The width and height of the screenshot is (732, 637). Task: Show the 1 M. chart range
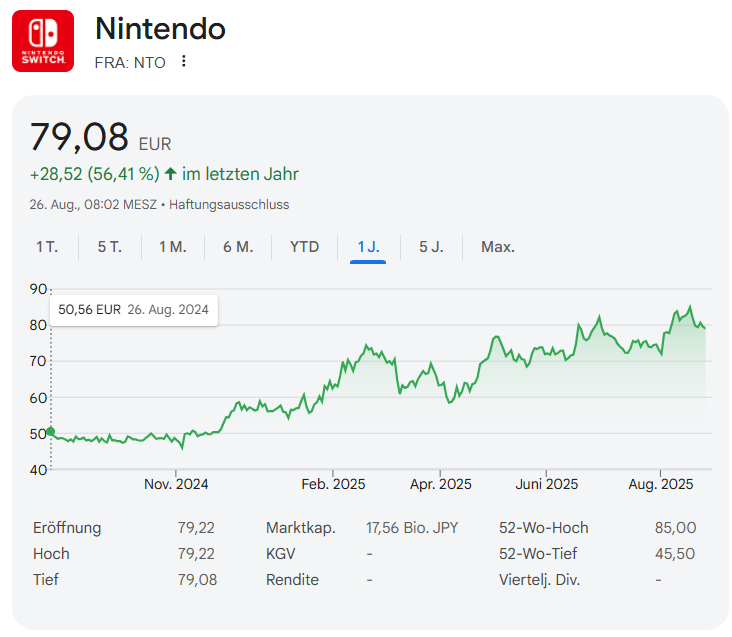[172, 247]
